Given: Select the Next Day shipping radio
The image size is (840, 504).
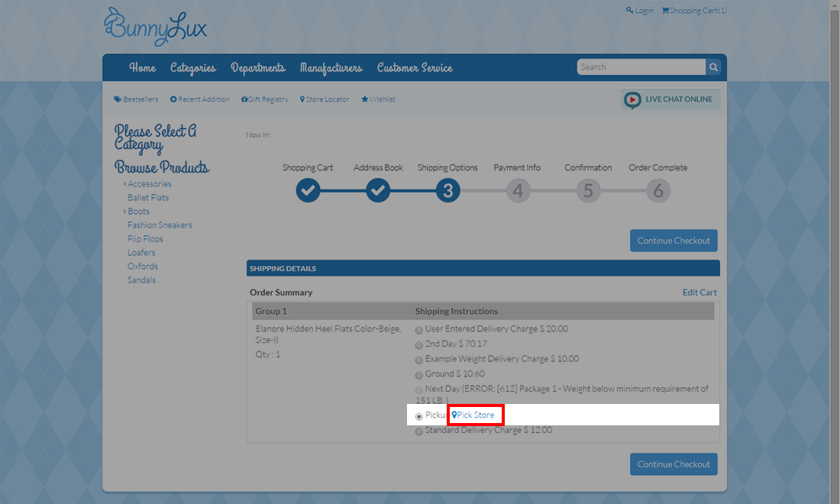Looking at the screenshot, I should [x=419, y=390].
